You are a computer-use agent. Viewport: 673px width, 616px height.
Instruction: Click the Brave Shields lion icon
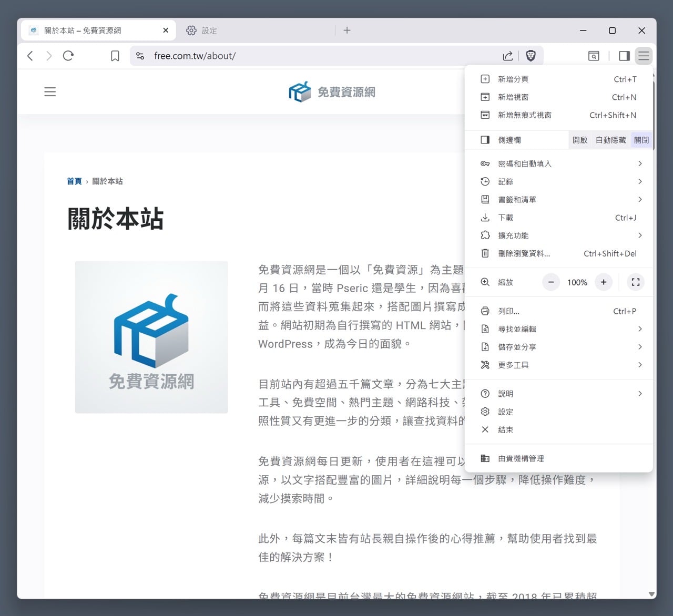(x=531, y=56)
